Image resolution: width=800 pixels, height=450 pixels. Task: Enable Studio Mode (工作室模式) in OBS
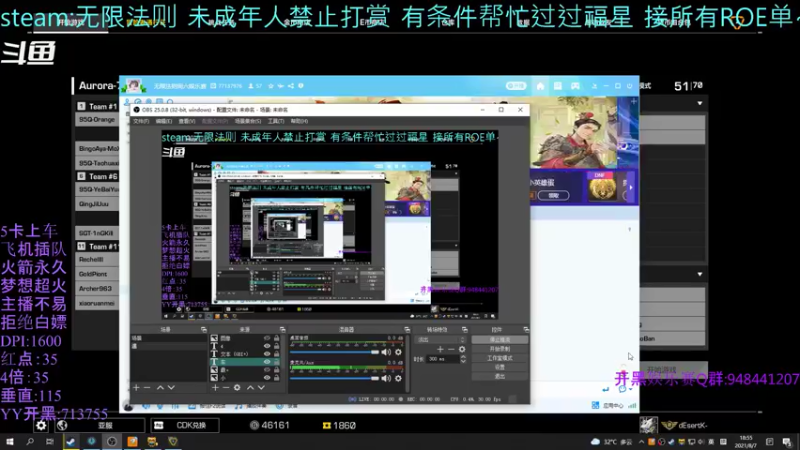pyautogui.click(x=500, y=358)
